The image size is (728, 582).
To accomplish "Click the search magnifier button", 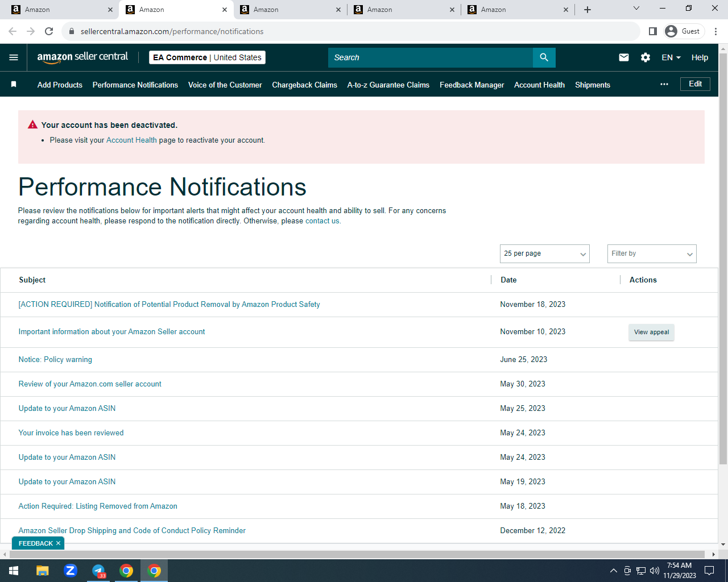I will click(544, 57).
